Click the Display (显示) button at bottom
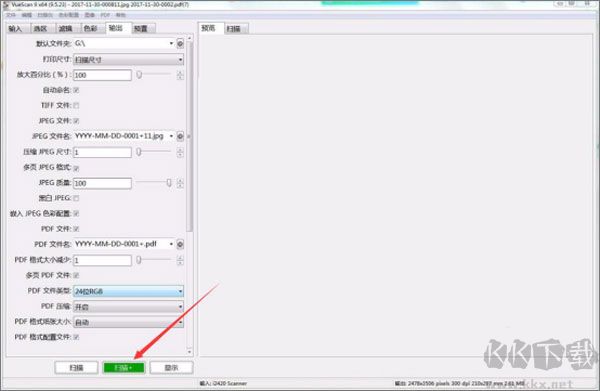 coord(171,368)
